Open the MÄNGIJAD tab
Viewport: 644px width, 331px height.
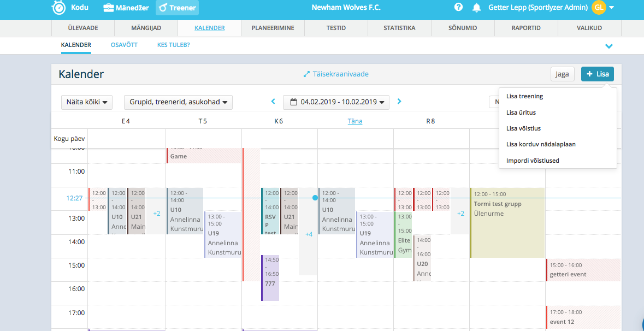pos(146,28)
